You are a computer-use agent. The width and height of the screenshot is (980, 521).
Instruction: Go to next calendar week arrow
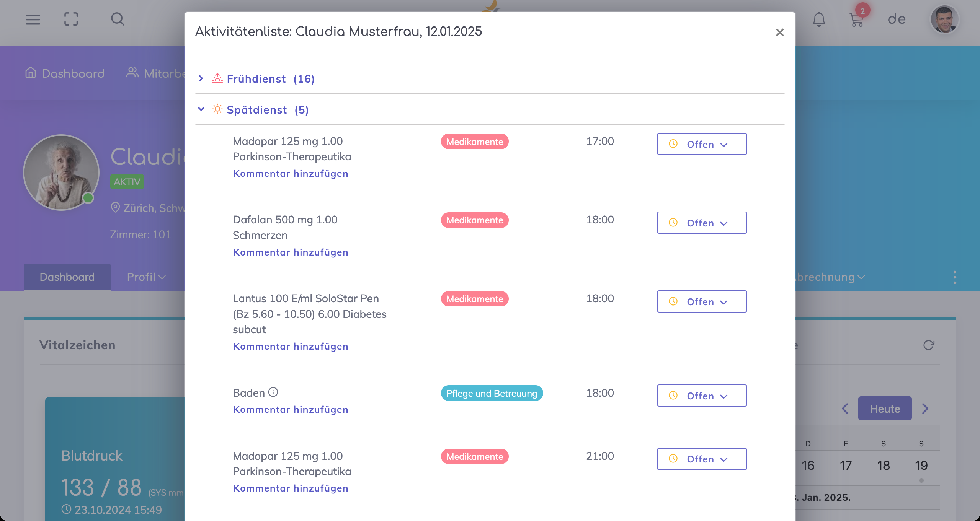coord(925,409)
